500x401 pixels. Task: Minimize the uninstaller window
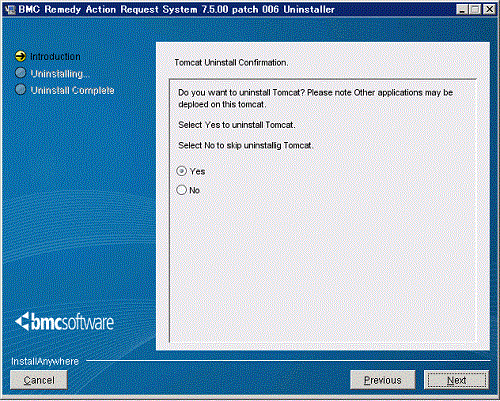click(462, 9)
